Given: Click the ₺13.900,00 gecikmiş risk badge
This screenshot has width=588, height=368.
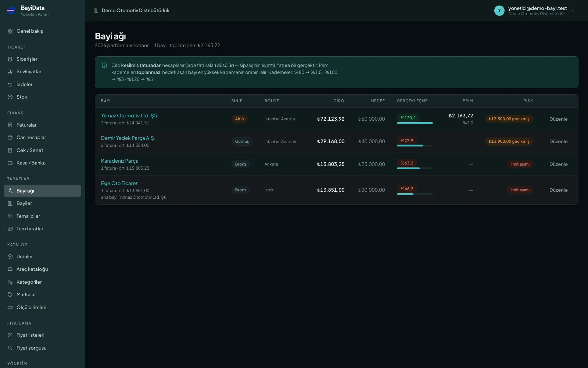Looking at the screenshot, I should pos(509,141).
